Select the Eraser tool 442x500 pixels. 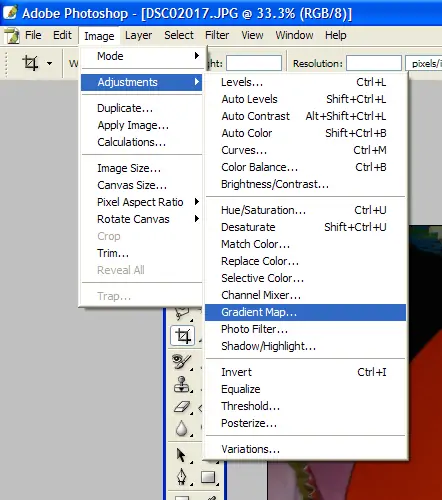point(182,407)
